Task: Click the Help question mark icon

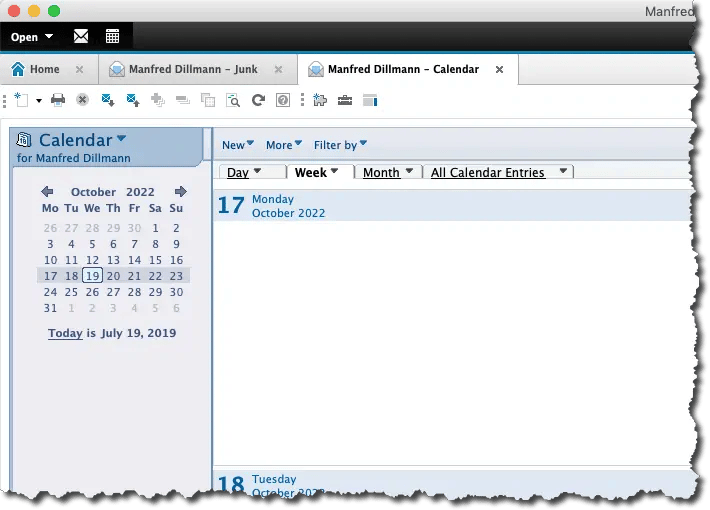Action: coord(283,100)
